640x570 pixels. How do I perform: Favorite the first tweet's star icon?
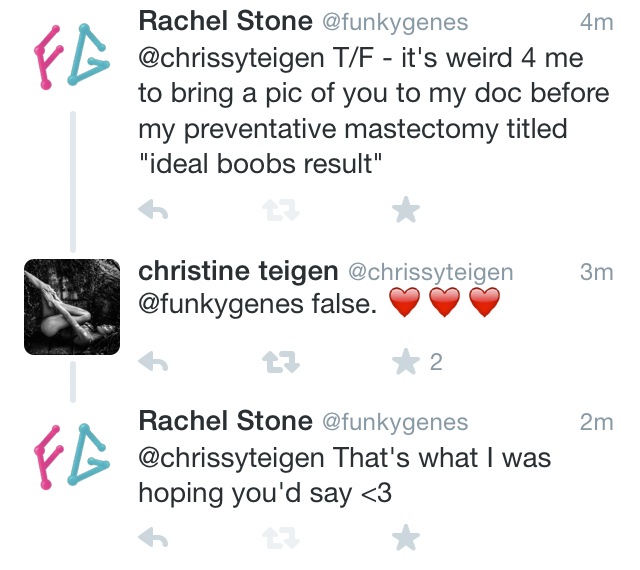(x=405, y=210)
